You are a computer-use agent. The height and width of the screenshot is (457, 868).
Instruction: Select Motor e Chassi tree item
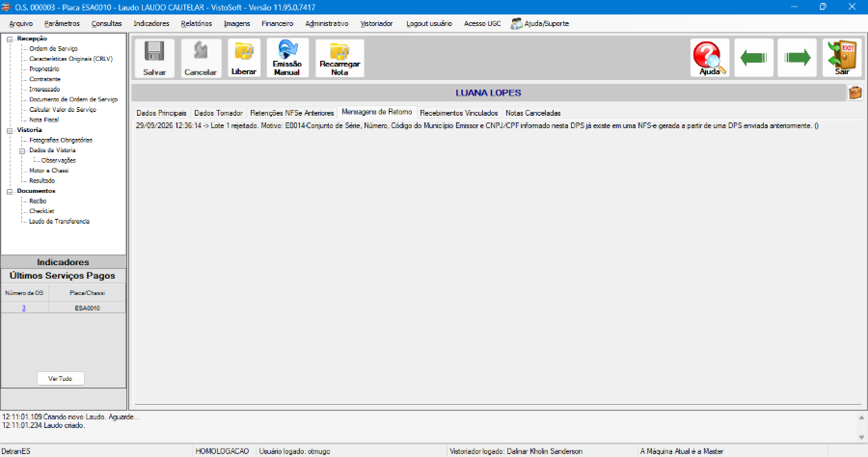49,171
